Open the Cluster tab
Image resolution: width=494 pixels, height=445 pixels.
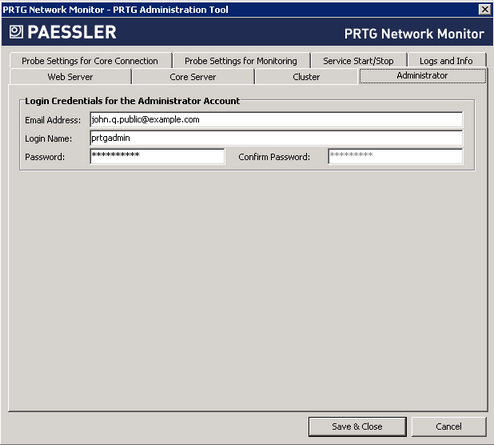(306, 77)
